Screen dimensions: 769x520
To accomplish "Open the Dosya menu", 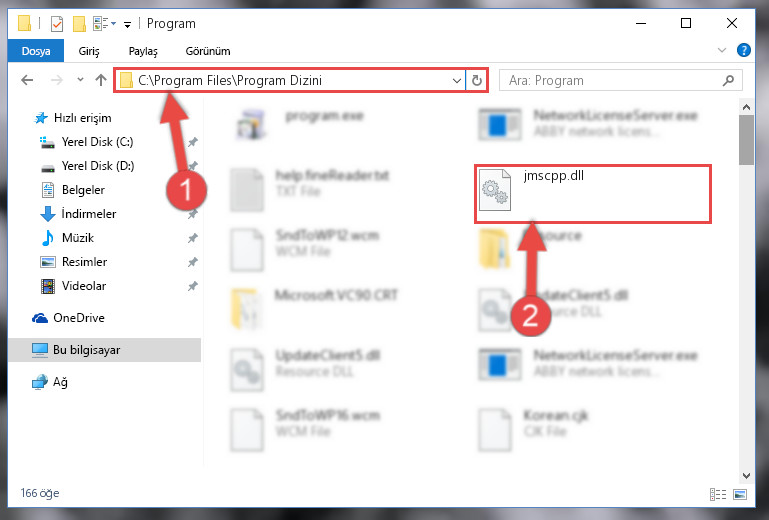I will point(36,51).
